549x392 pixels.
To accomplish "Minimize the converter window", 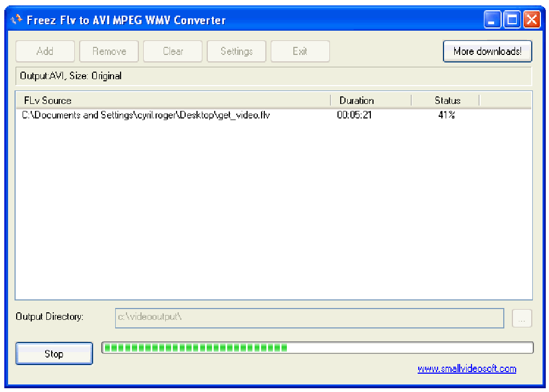I will 492,19.
